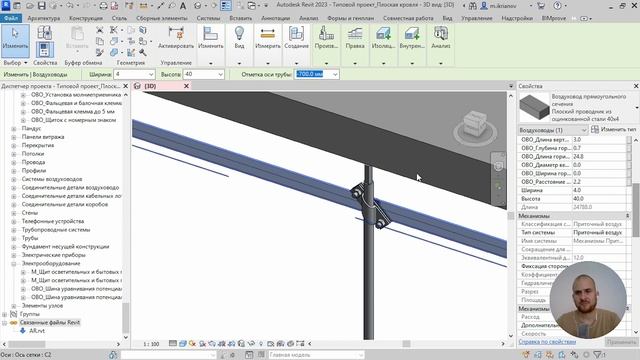
Task: Click the Изолиц... add insulation icon
Action: coord(383,38)
